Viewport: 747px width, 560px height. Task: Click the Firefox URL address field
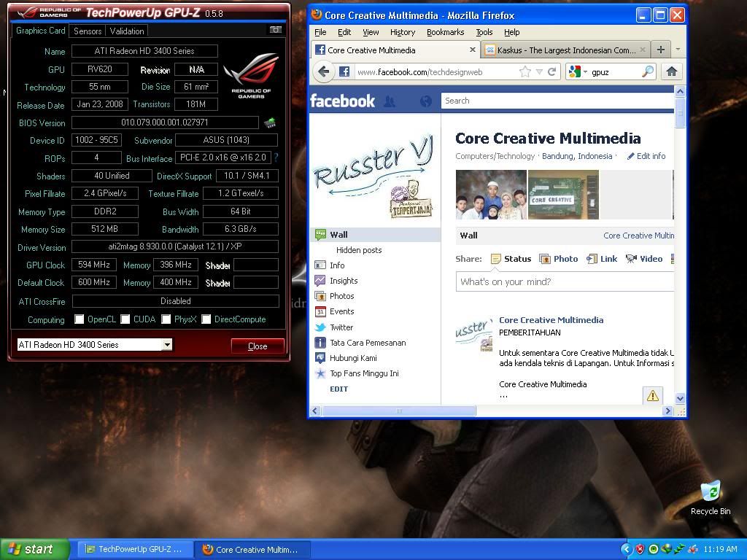pos(436,72)
